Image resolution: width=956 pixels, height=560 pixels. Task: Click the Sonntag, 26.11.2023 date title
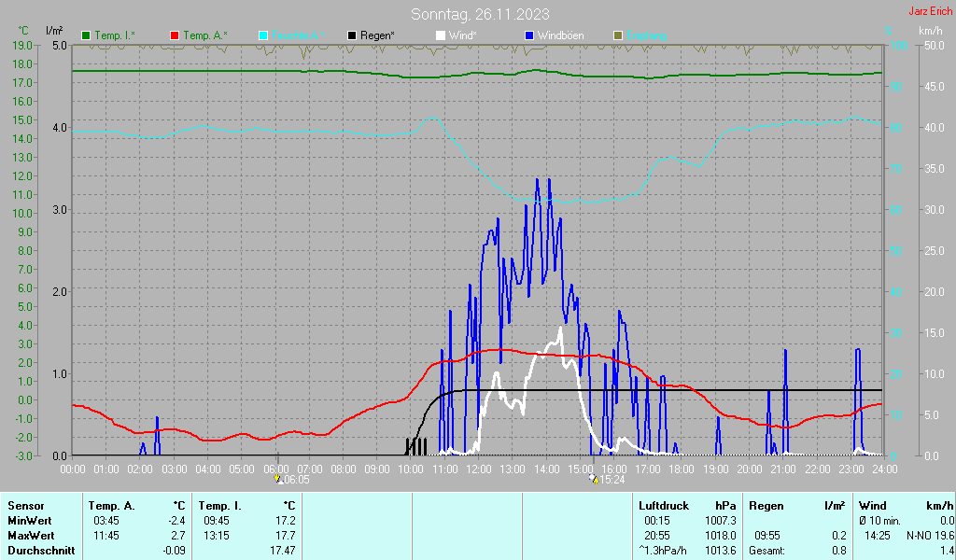[x=480, y=14]
